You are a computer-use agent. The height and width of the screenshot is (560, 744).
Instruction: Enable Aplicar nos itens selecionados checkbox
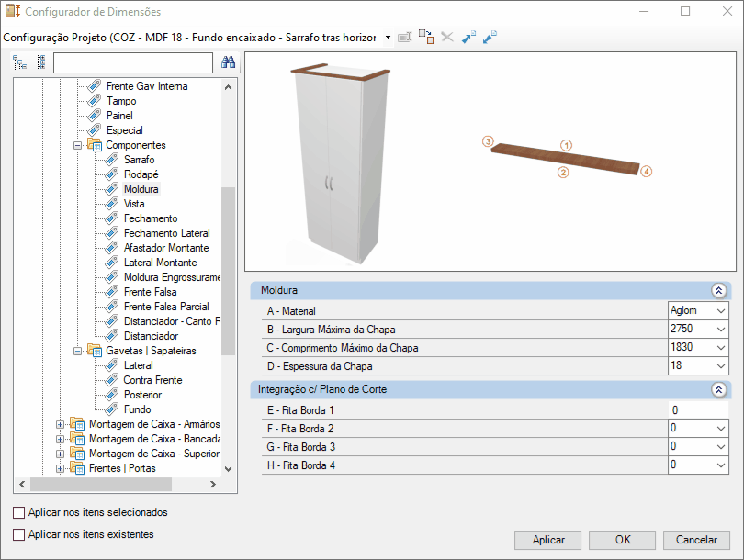[x=19, y=512]
